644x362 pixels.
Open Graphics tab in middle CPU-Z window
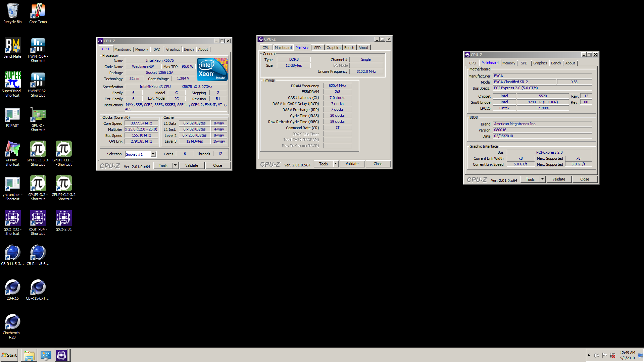pyautogui.click(x=333, y=48)
